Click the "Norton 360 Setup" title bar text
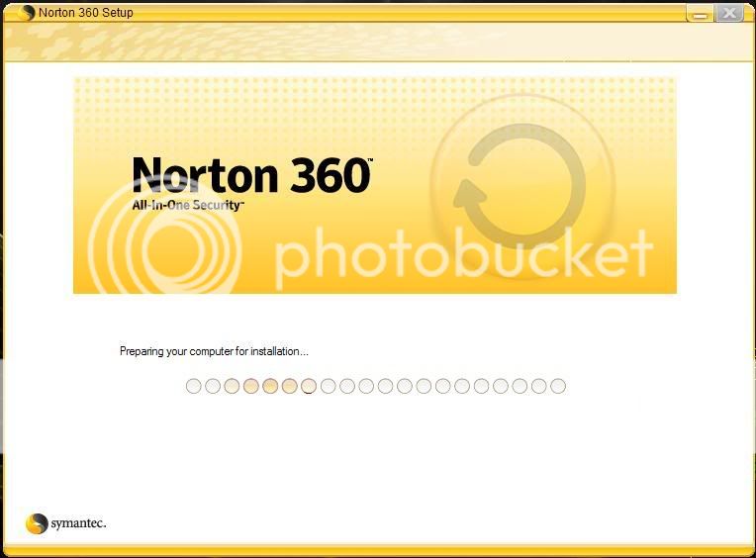The height and width of the screenshot is (558, 756). click(x=85, y=13)
